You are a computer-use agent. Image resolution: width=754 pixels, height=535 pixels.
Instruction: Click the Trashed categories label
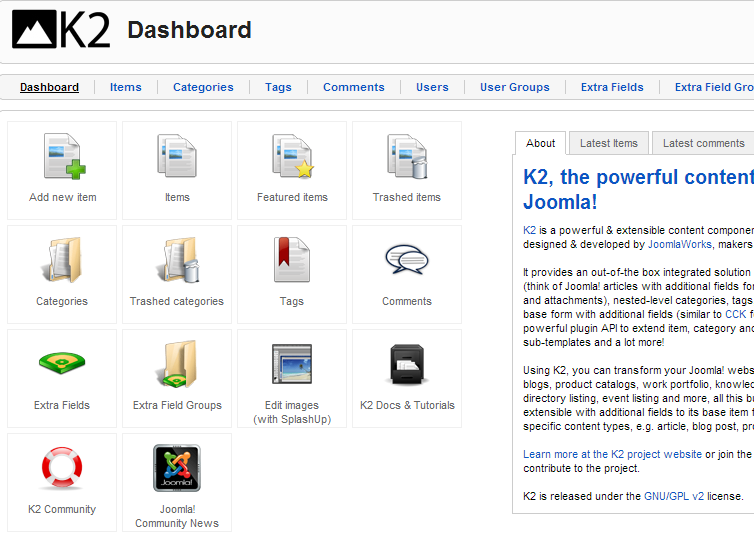[177, 301]
